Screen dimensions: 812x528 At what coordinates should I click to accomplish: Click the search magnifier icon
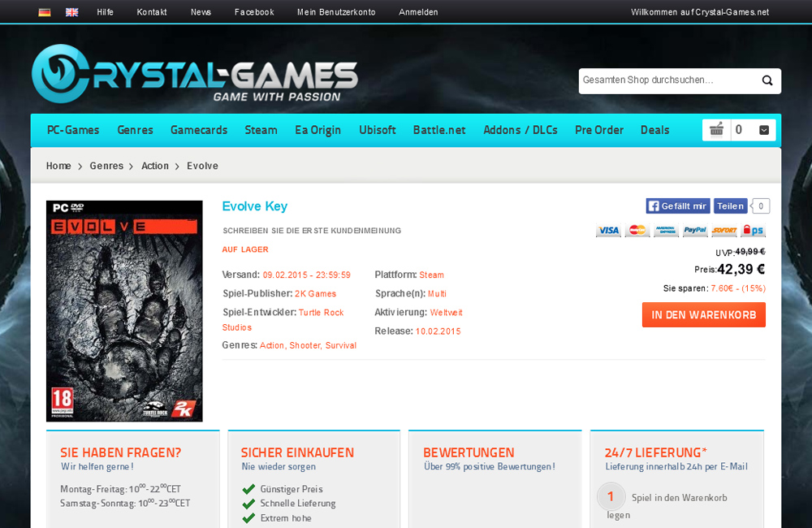point(767,80)
